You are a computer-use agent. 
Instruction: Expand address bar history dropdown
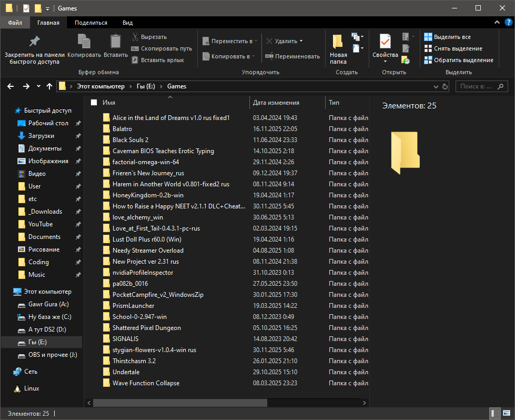coord(436,87)
